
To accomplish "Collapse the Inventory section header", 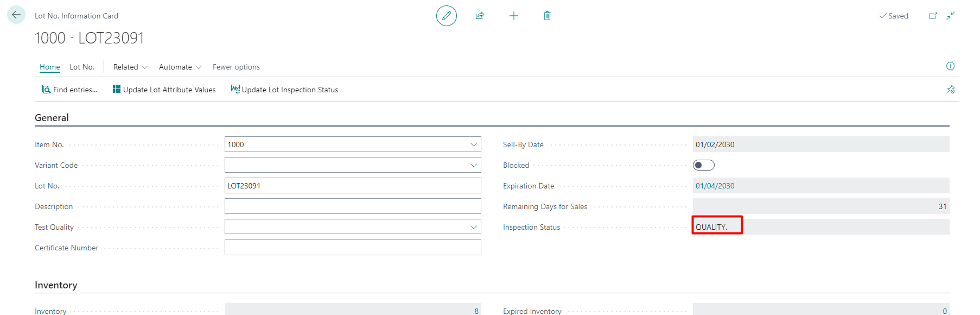I will click(56, 285).
